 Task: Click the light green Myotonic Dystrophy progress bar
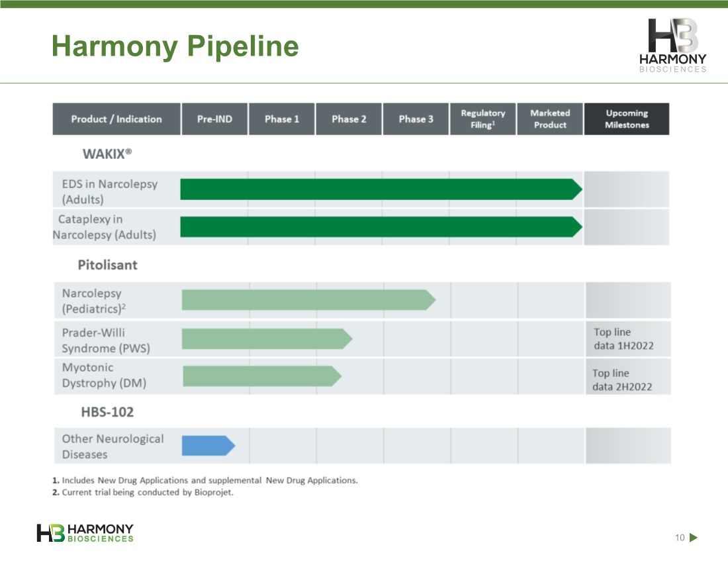262,376
